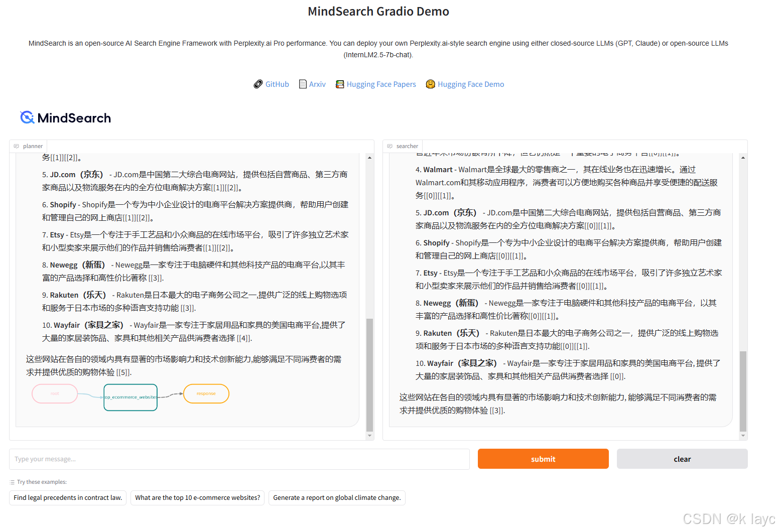The image size is (777, 532).
Task: Click the searcher chat label icon
Action: [x=390, y=147]
